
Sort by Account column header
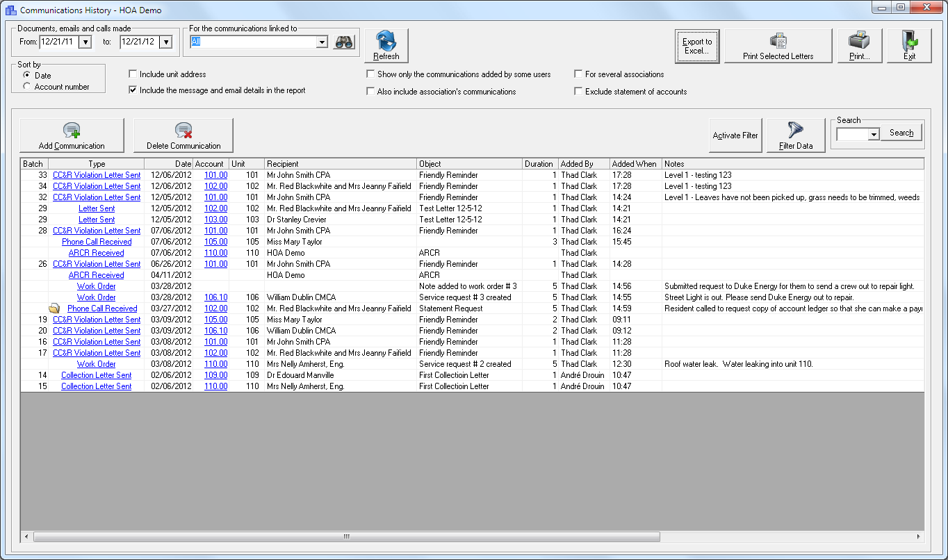click(211, 164)
